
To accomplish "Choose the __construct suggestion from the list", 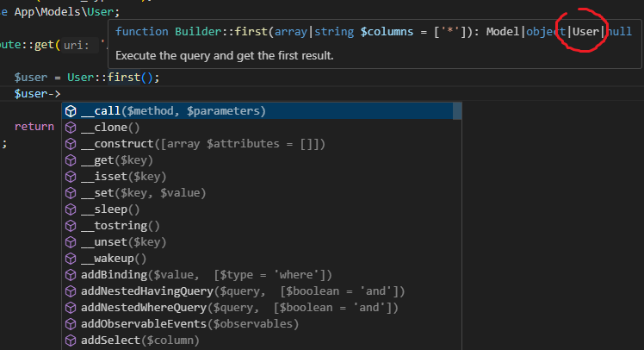I will [x=203, y=144].
